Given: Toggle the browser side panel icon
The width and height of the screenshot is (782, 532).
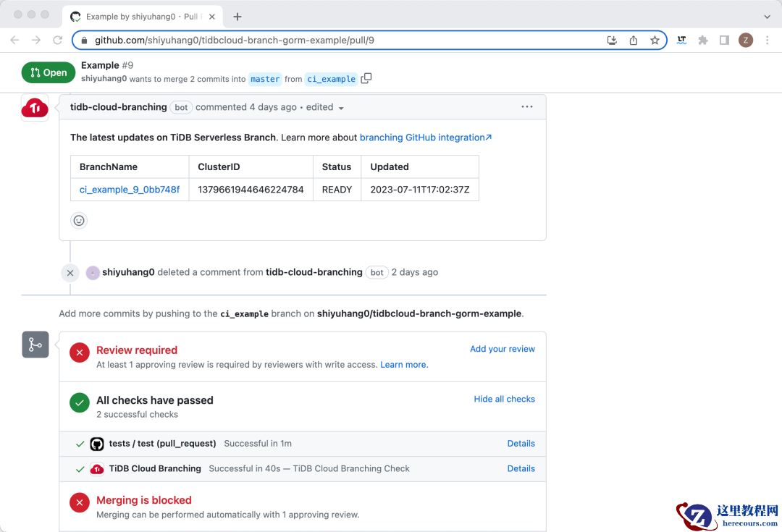Looking at the screenshot, I should coord(724,41).
